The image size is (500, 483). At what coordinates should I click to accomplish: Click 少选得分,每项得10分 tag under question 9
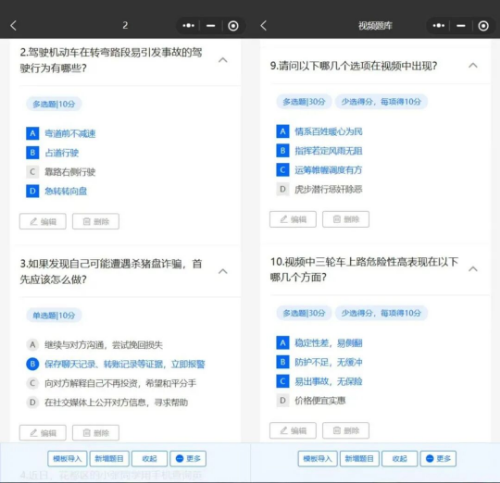381,102
